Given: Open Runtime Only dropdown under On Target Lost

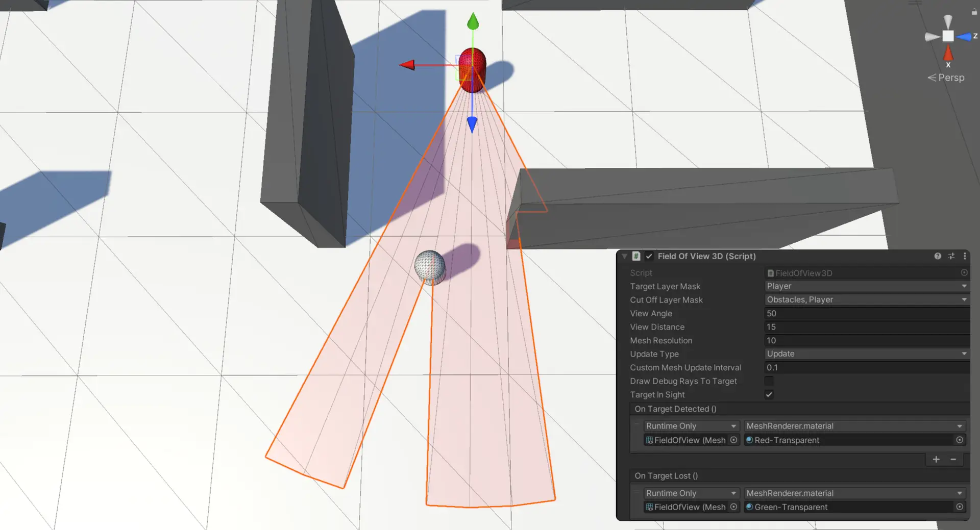Looking at the screenshot, I should pos(691,493).
